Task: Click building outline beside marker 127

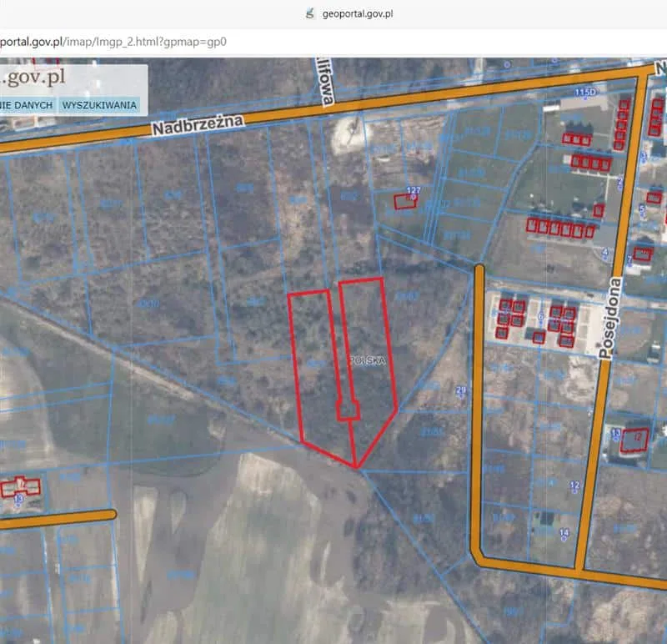Action: point(405,202)
